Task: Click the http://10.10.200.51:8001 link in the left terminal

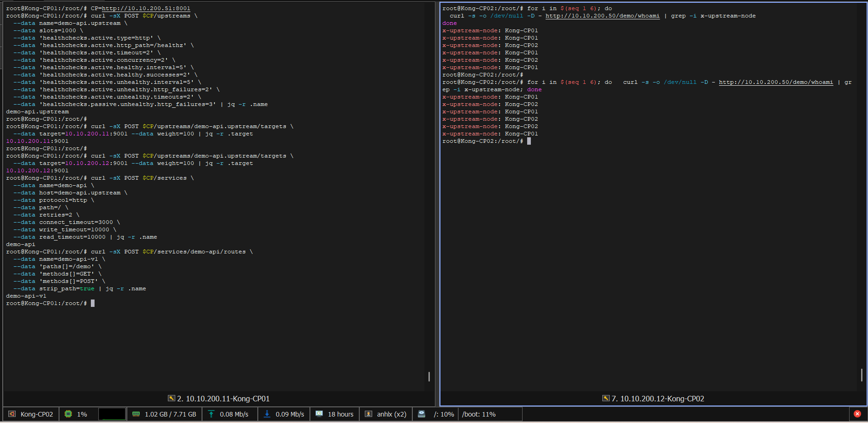Action: (x=146, y=8)
